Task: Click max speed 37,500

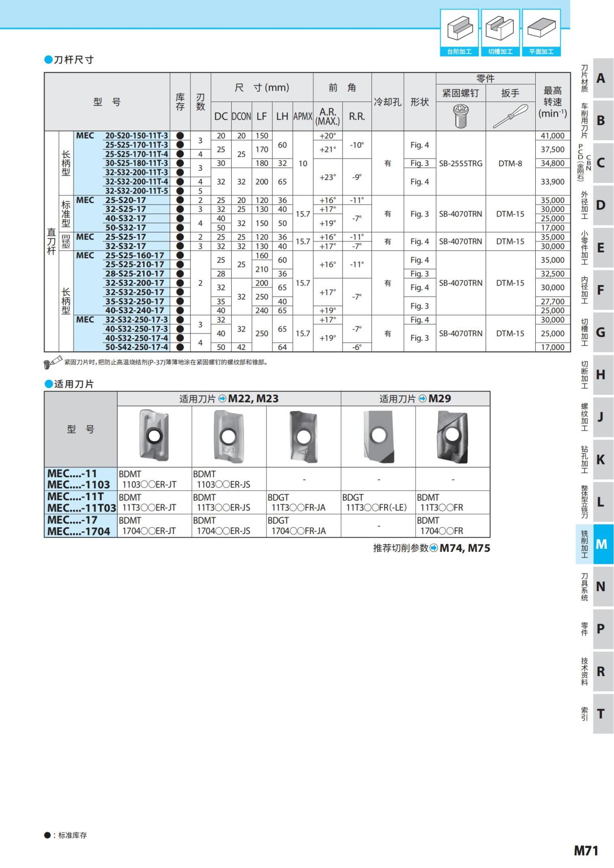Action: [x=553, y=149]
